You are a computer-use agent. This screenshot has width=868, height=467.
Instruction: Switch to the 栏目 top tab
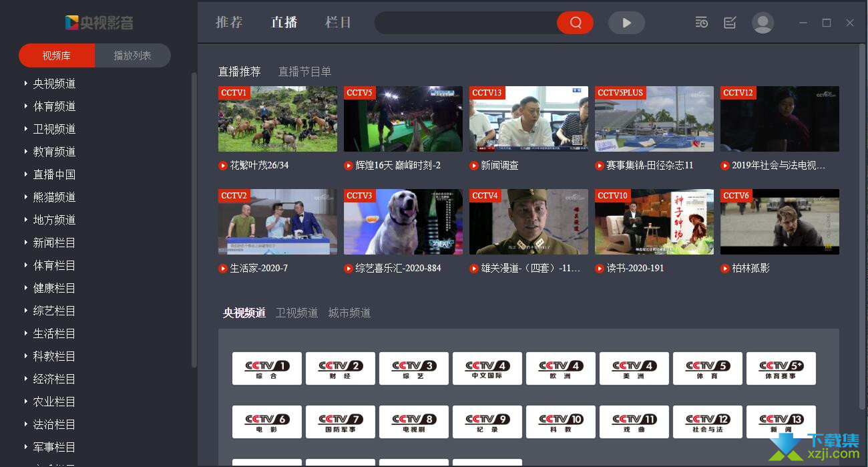[x=338, y=22]
